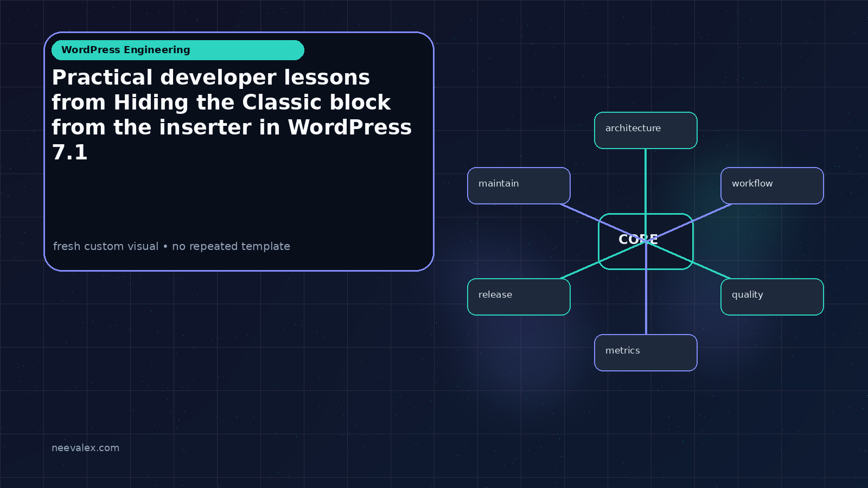The width and height of the screenshot is (868, 488).
Task: Click the headline 'Practical developer lessons'
Action: pyautogui.click(x=210, y=78)
